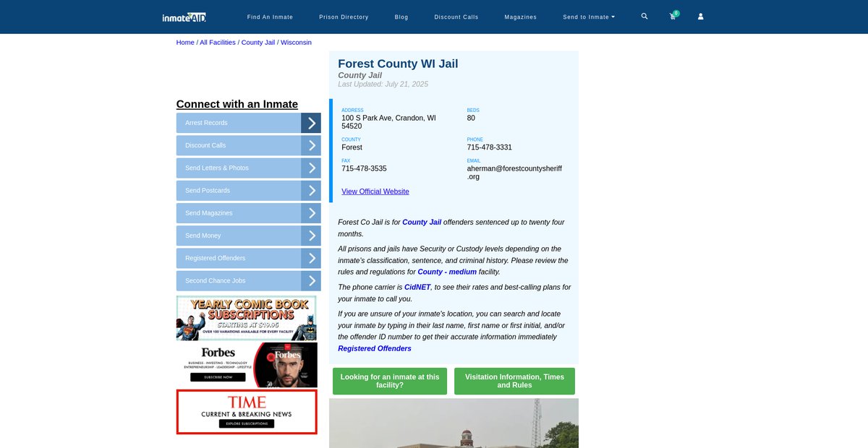The width and height of the screenshot is (868, 448).
Task: Click fax number 715-478-3535
Action: 364,168
